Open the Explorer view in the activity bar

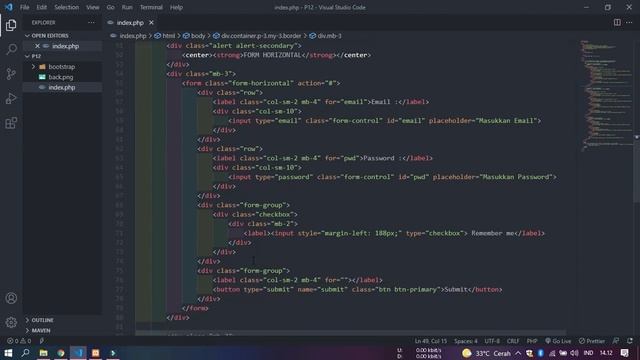click(11, 25)
